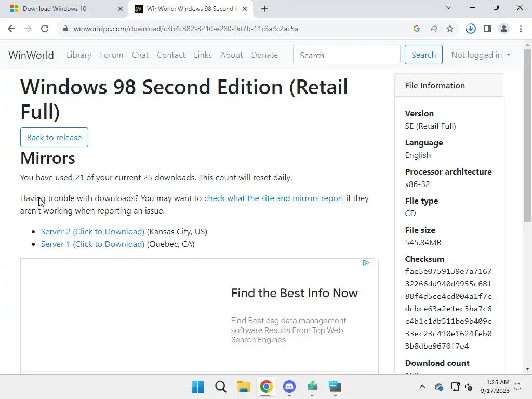
Task: Focus the WinWorld search input field
Action: (347, 55)
